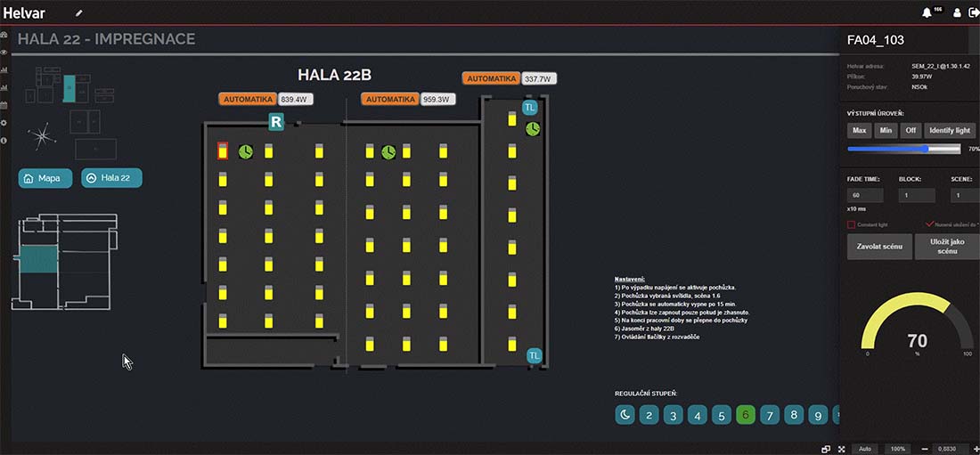Open the Mapa home view

tap(45, 178)
